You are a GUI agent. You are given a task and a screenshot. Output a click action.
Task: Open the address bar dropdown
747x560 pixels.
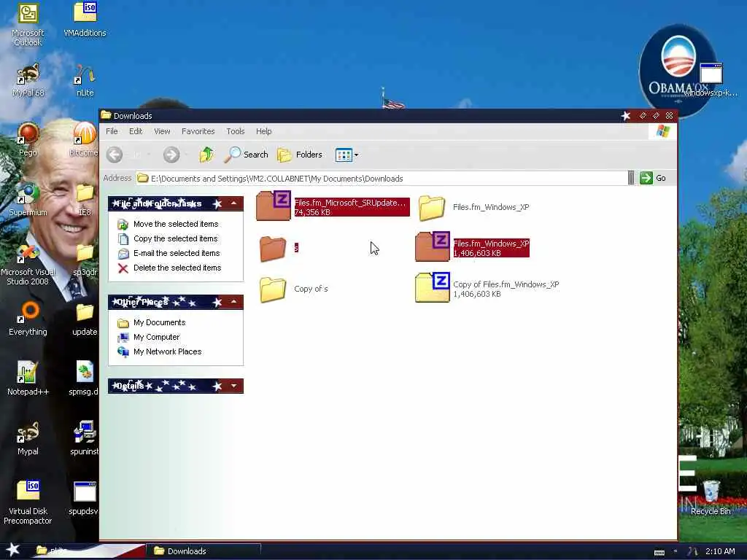pos(631,178)
